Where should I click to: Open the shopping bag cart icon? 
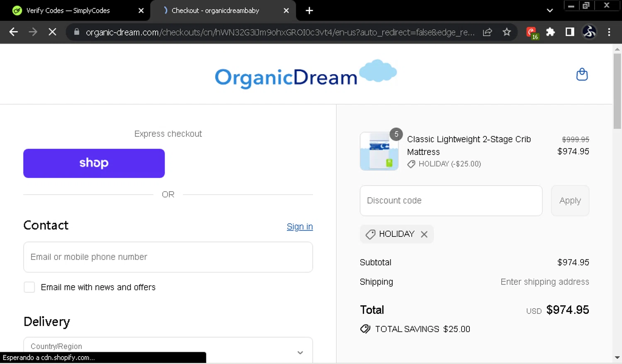coord(582,75)
